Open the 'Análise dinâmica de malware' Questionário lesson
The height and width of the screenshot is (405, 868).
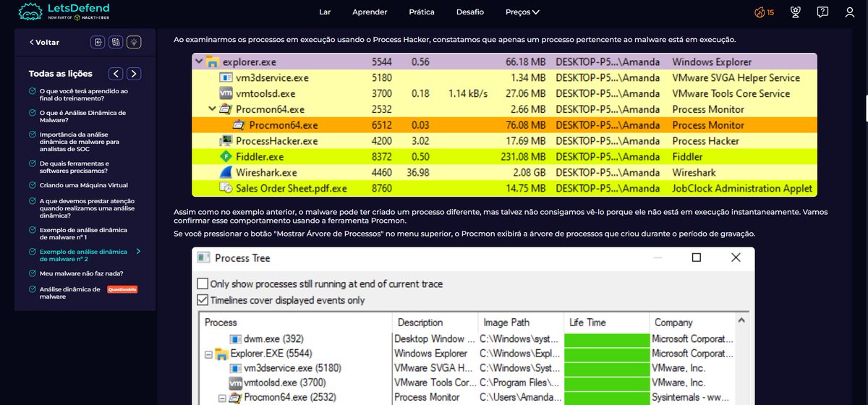point(70,293)
